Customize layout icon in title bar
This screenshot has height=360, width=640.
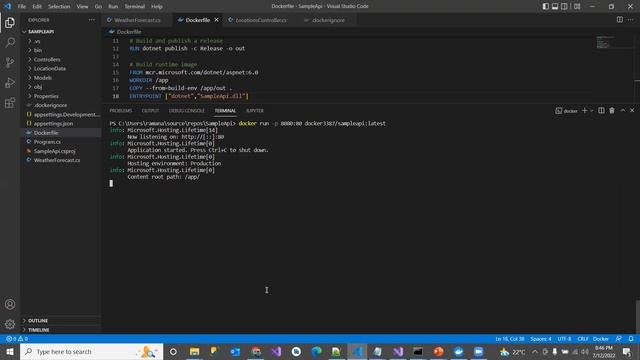(x=577, y=6)
